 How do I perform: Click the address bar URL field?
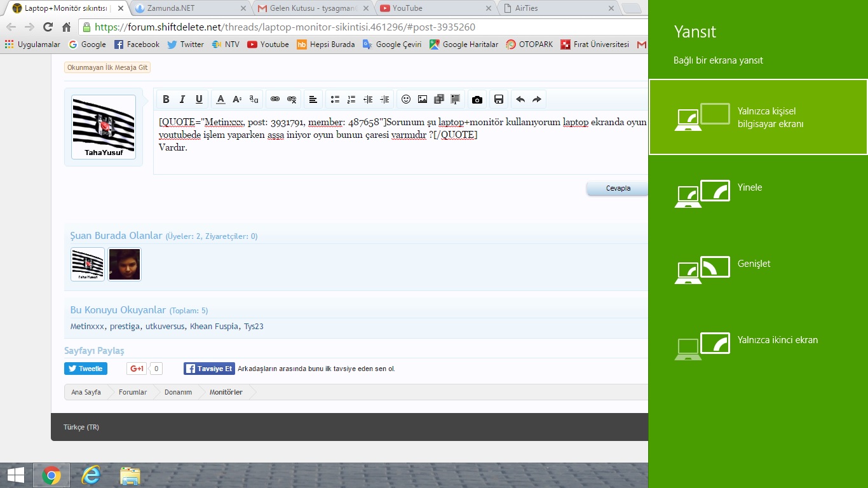(363, 27)
